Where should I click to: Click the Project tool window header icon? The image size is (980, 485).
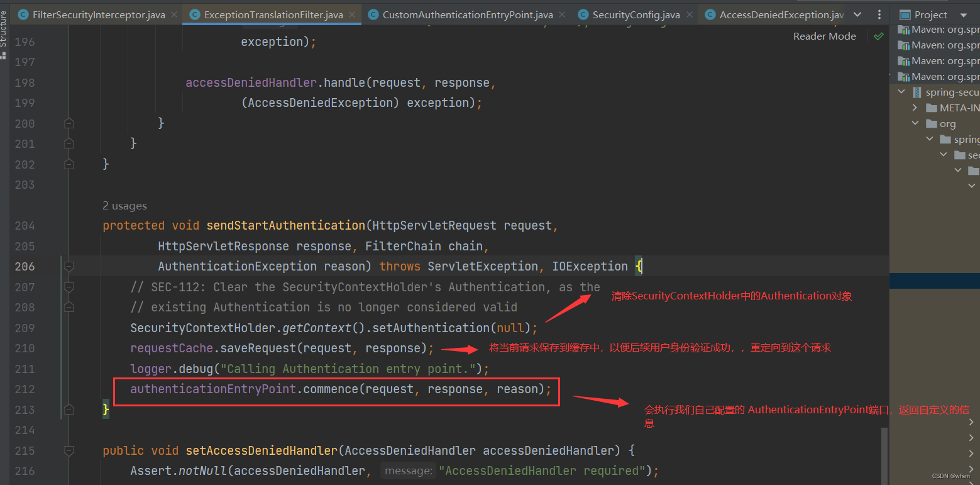[904, 14]
